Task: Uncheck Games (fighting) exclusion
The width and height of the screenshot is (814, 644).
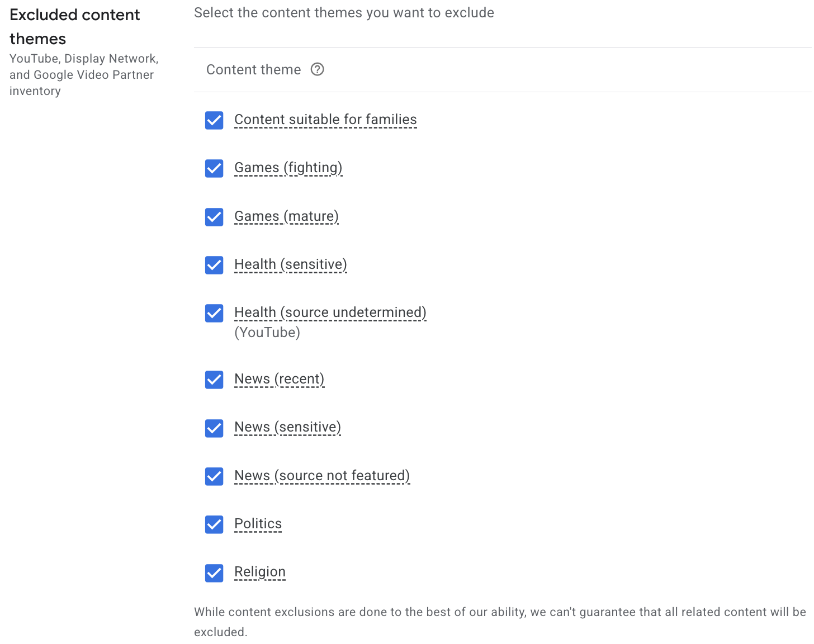Action: coord(214,168)
